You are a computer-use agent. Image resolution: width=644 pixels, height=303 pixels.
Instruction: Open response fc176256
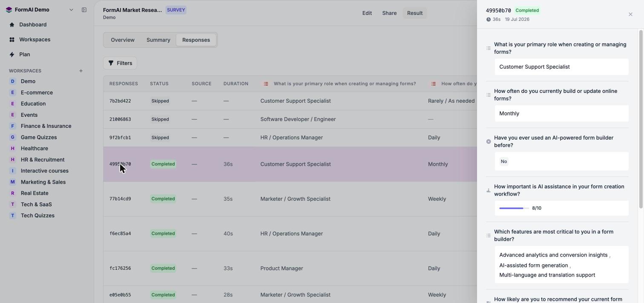click(120, 268)
